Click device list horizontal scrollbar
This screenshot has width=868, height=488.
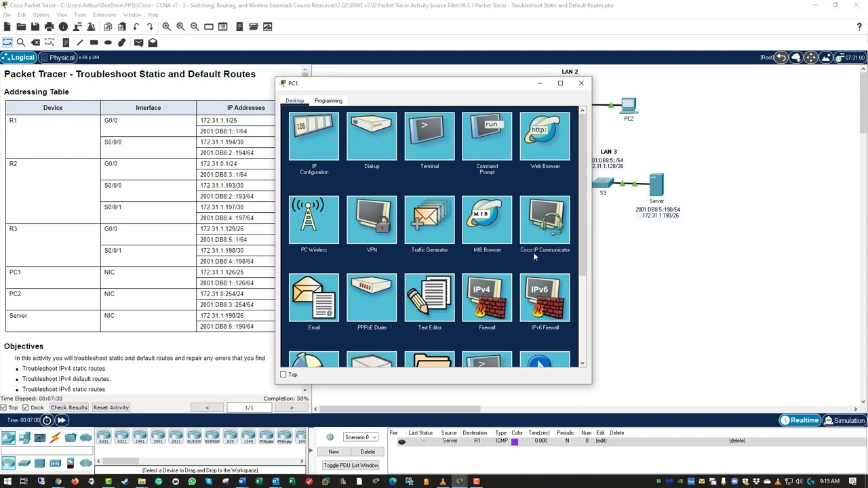pyautogui.click(x=120, y=462)
